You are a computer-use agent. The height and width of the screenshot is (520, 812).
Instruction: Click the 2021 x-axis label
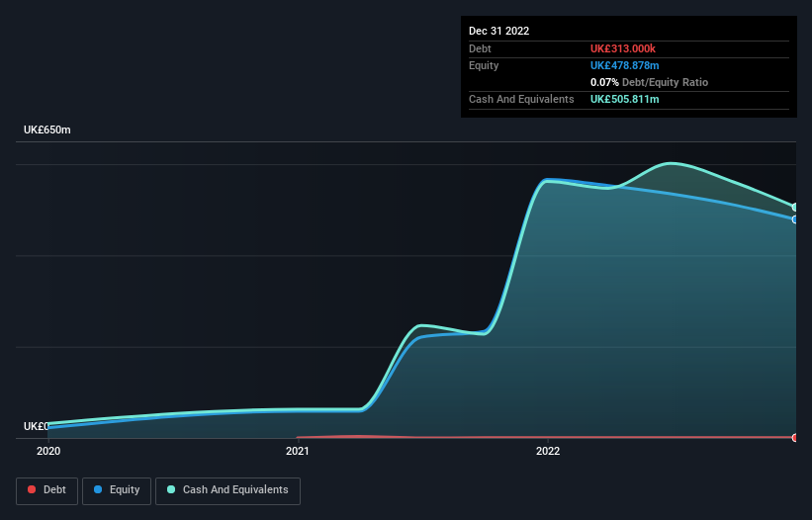(298, 451)
